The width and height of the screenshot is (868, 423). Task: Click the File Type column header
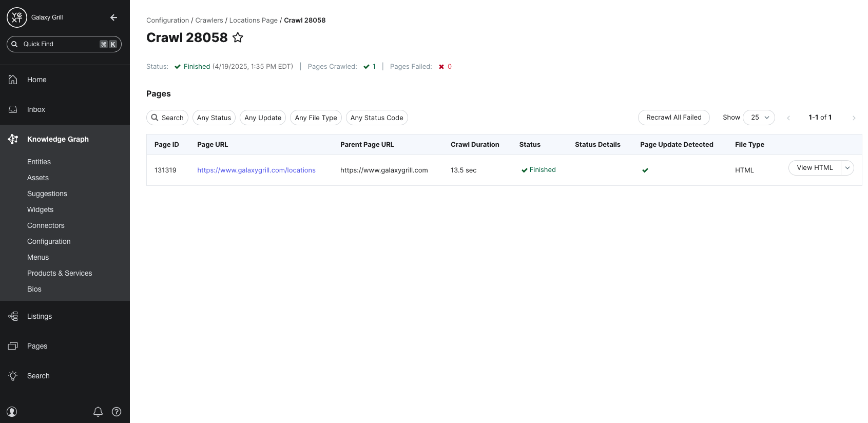click(749, 145)
